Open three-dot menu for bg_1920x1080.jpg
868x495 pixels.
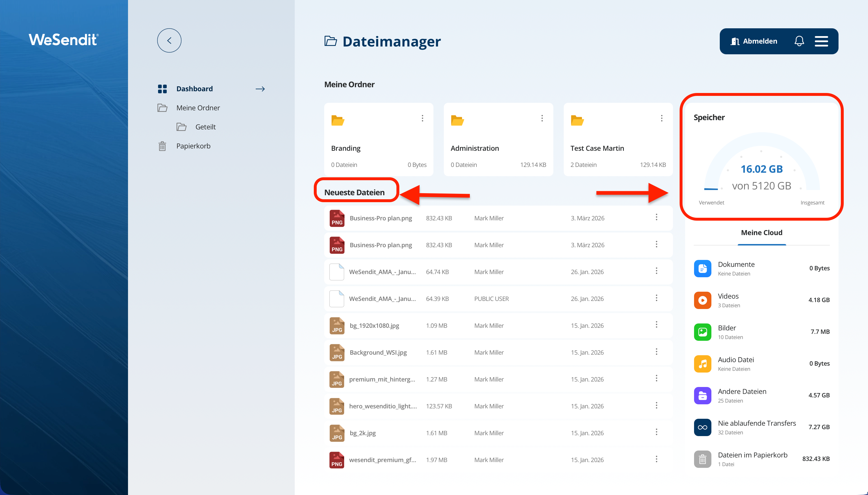[656, 325]
